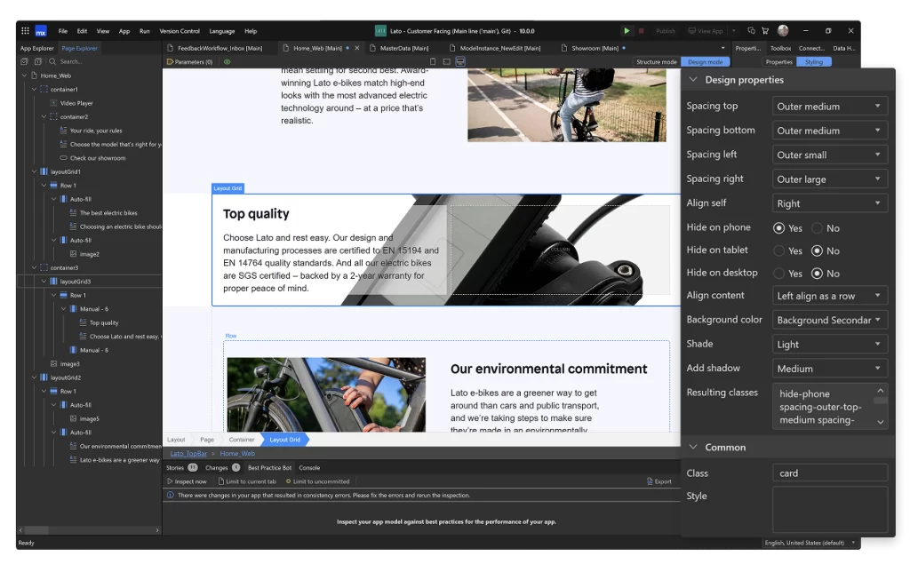This screenshot has width=910, height=588.
Task: Click the Class field containing 'card'
Action: pyautogui.click(x=829, y=473)
